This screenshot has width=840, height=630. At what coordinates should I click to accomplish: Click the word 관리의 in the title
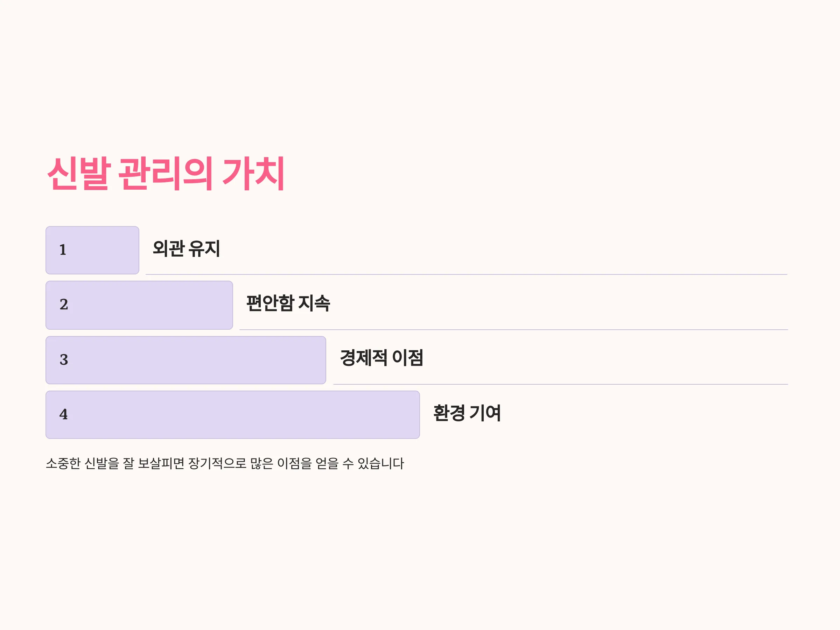click(165, 173)
